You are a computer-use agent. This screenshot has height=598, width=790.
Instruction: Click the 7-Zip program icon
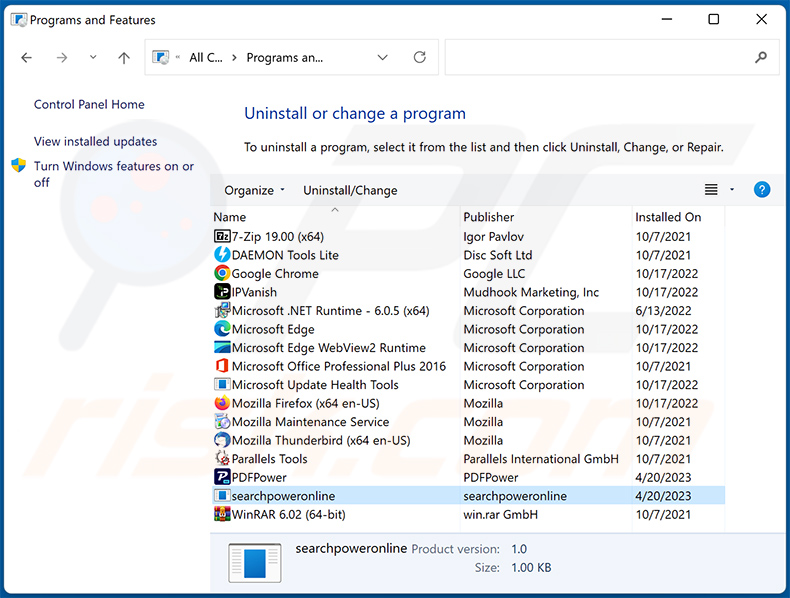pos(222,236)
